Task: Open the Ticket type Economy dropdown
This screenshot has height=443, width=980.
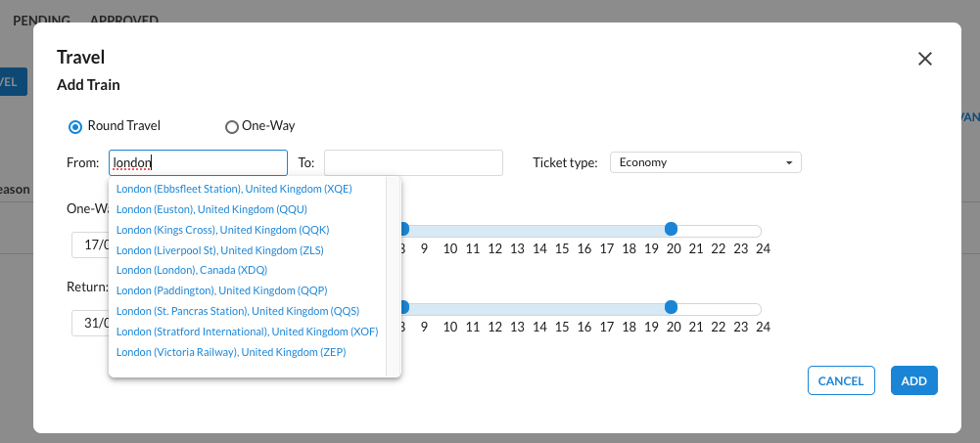Action: [x=706, y=163]
